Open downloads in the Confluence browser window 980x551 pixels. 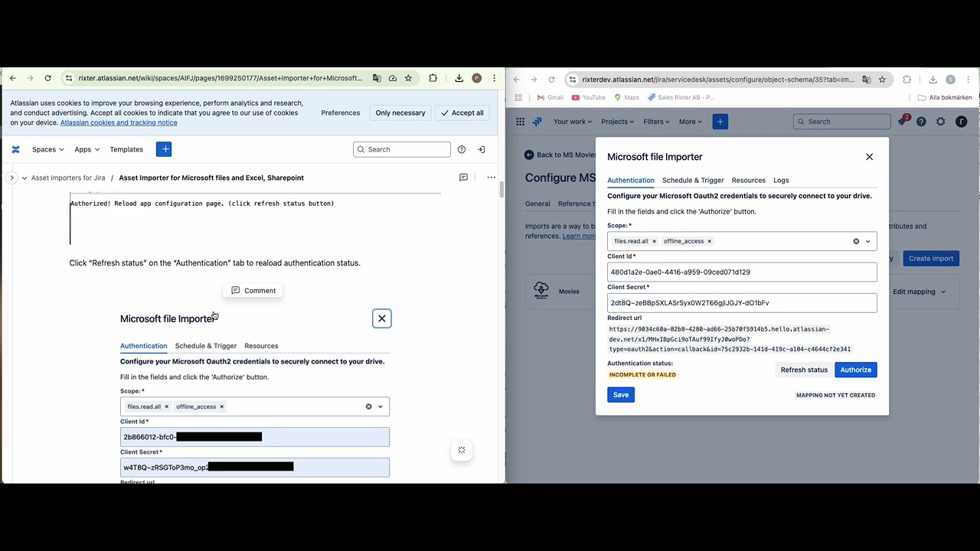(459, 78)
